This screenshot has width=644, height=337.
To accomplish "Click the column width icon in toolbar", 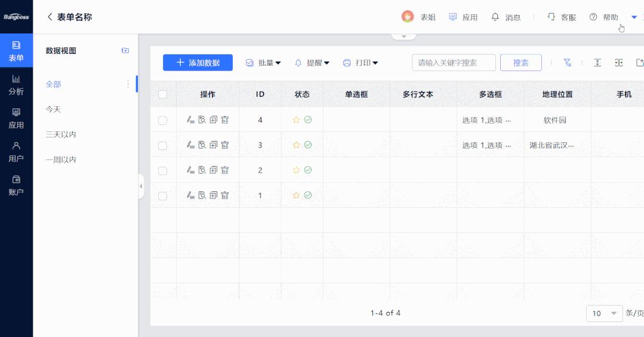I will pos(618,63).
